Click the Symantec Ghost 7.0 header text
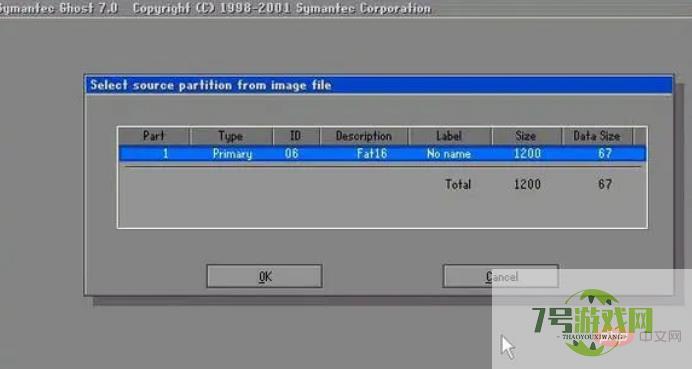The height and width of the screenshot is (369, 692). (x=59, y=8)
